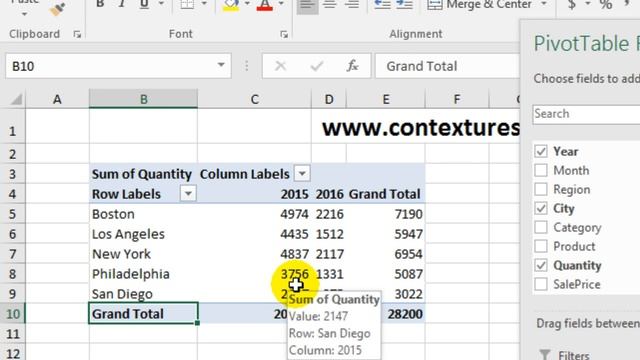Apply percent style

606,5
